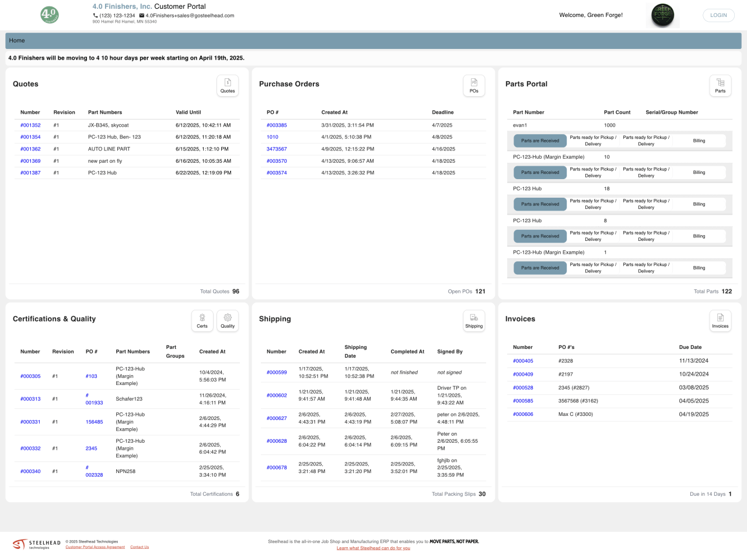Open certification #000305
Viewport: 747px width, 560px height.
pos(30,376)
